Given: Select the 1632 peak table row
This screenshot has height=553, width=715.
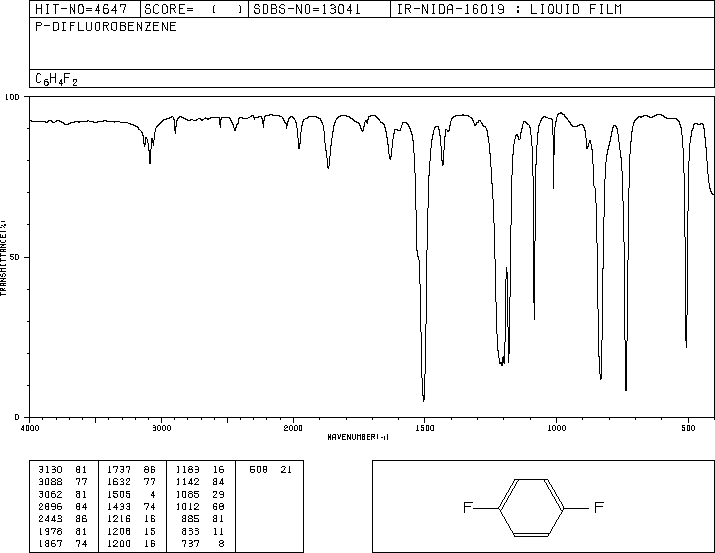Looking at the screenshot, I should click(131, 482).
